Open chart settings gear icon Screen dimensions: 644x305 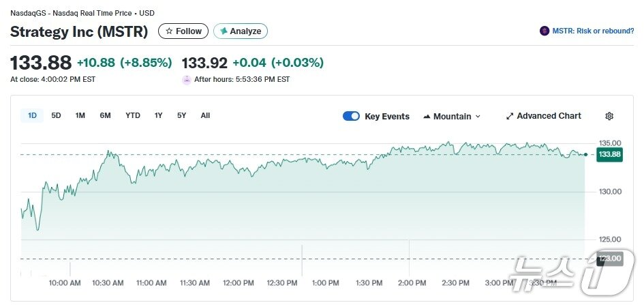[609, 117]
